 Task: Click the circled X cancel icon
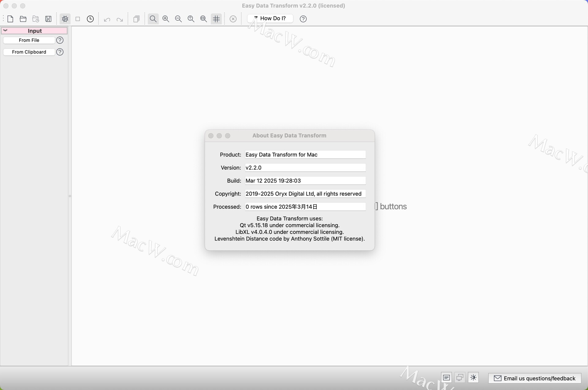pyautogui.click(x=233, y=19)
